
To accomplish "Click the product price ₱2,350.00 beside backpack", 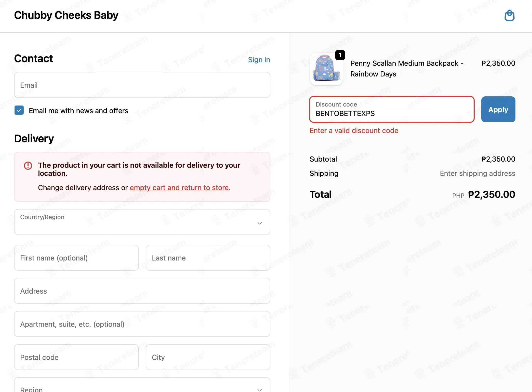I will pos(498,63).
